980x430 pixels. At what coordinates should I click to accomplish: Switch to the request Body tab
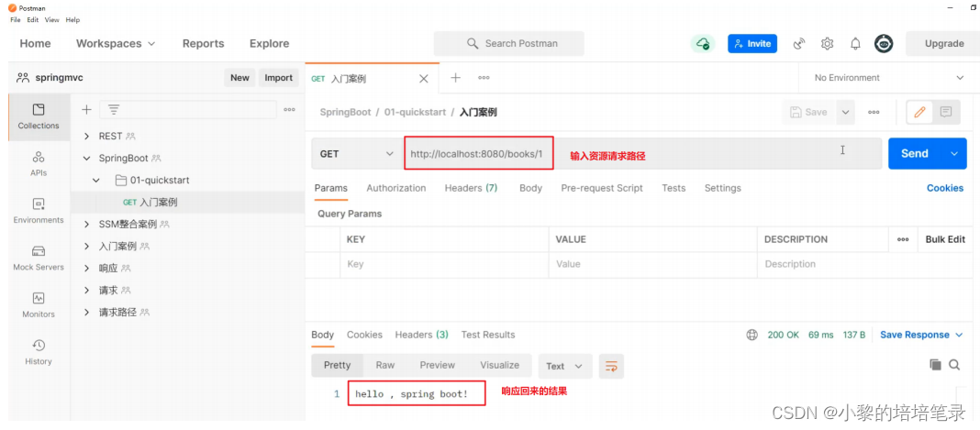[530, 188]
